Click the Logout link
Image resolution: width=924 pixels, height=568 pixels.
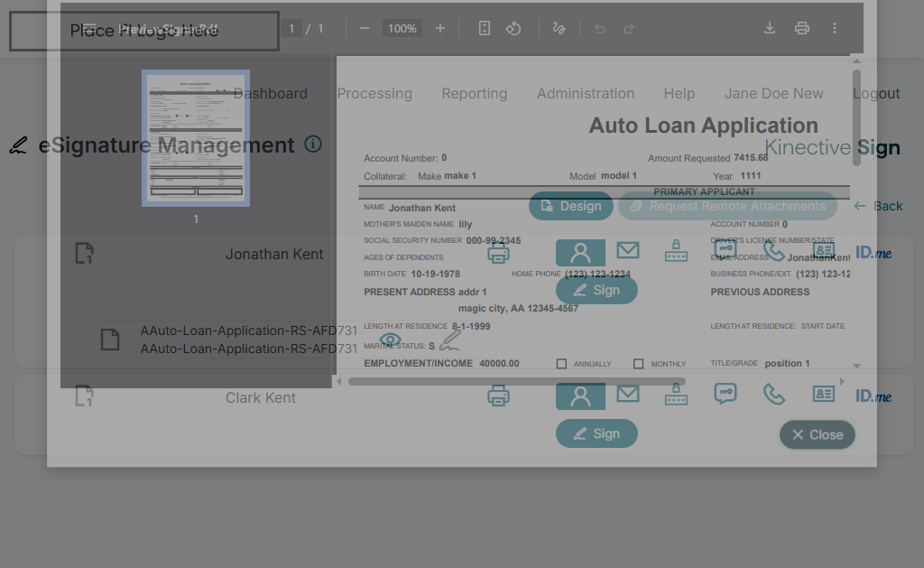876,93
